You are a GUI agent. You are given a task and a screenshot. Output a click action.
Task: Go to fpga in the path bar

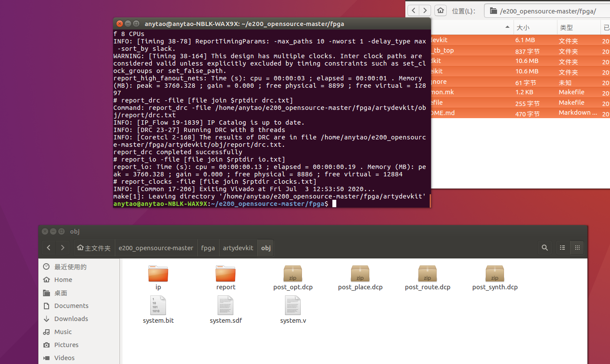pos(208,248)
